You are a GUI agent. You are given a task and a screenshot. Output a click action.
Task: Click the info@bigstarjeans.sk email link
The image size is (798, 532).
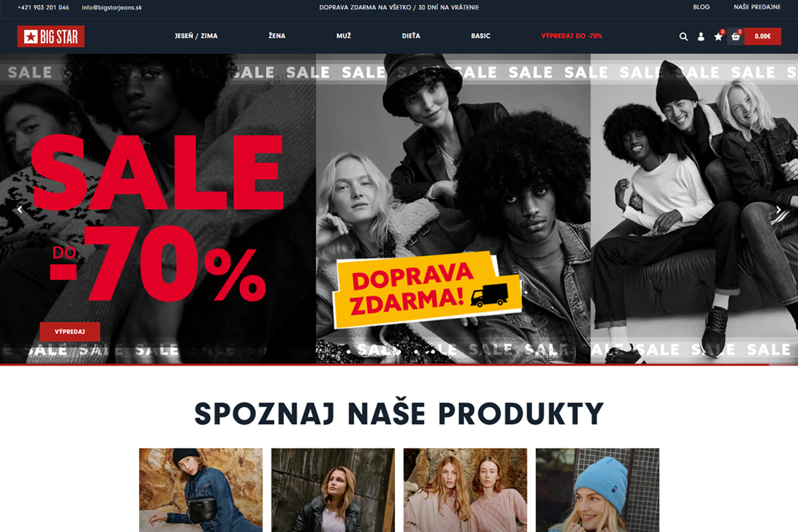112,7
